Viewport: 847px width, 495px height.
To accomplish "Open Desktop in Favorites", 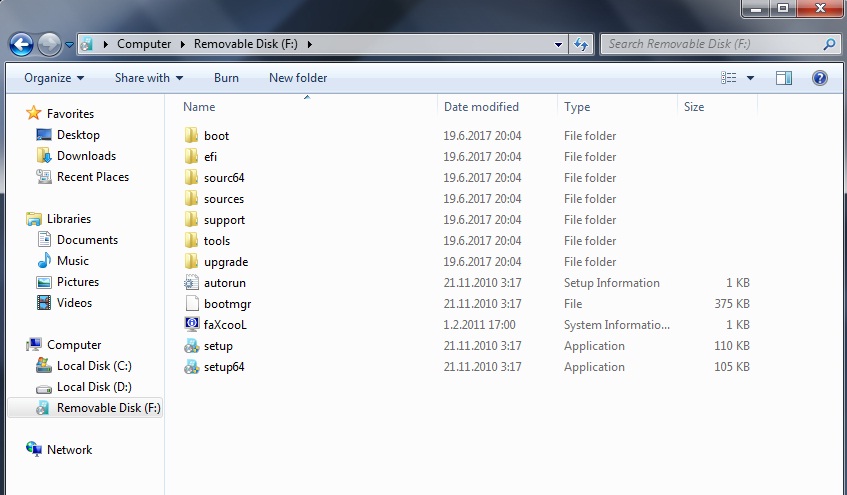I will pos(78,135).
